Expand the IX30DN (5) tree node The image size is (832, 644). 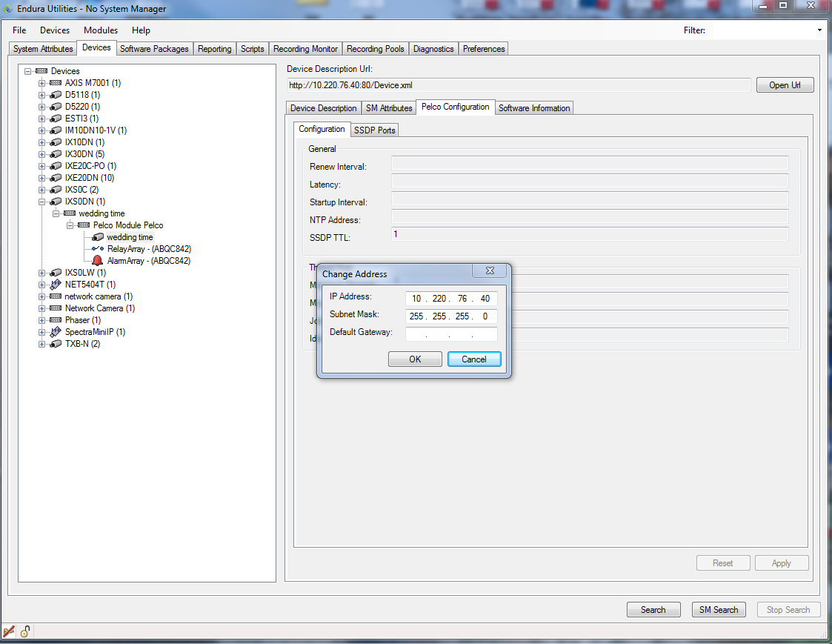[42, 154]
